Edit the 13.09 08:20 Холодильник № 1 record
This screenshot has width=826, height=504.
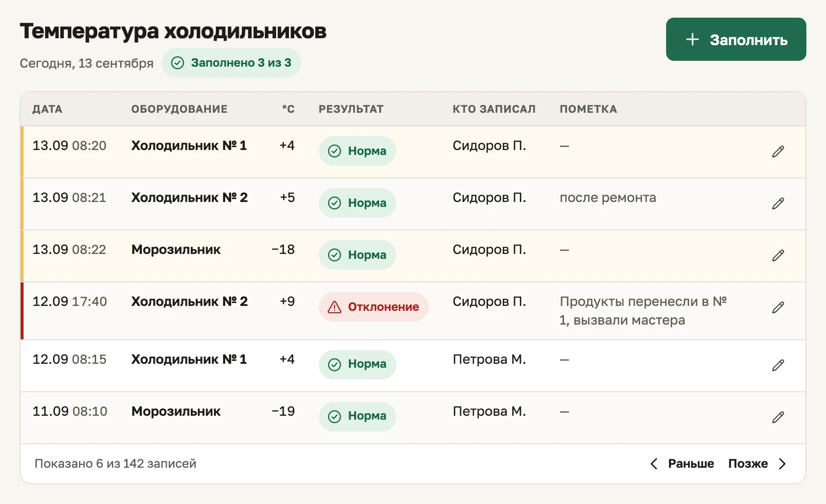point(778,151)
